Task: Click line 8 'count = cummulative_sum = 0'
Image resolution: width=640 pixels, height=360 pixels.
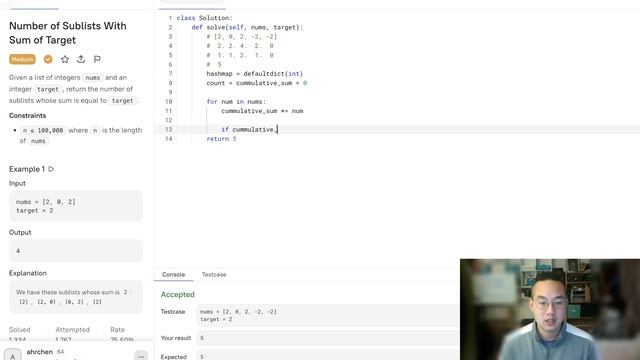Action: coord(256,83)
